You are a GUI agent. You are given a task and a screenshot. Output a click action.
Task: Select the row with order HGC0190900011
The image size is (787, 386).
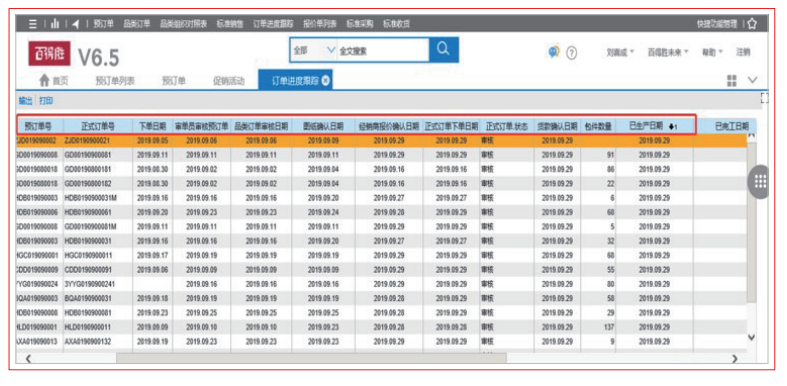click(x=380, y=255)
